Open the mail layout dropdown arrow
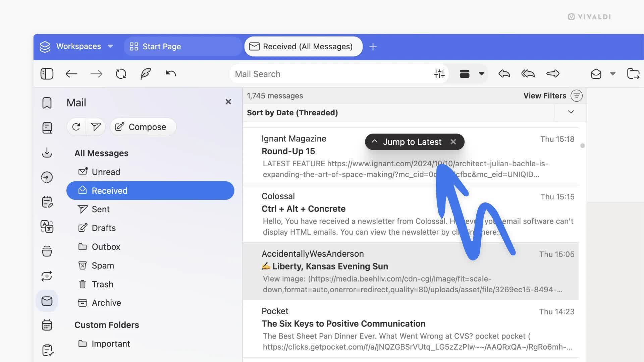This screenshot has height=362, width=644. click(x=481, y=74)
